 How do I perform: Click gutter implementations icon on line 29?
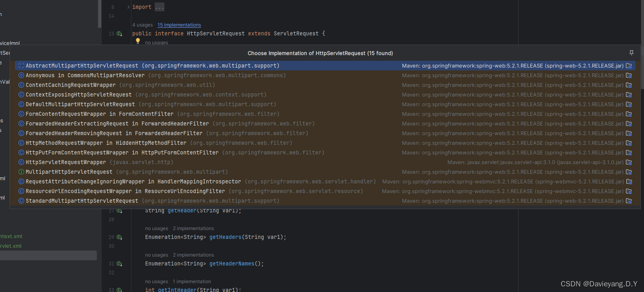click(119, 237)
